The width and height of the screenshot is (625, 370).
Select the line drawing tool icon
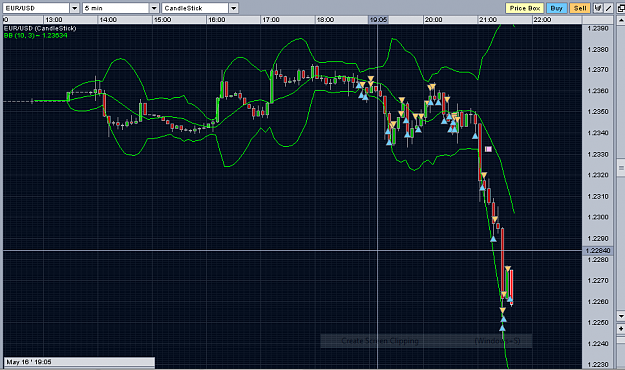coord(608,8)
